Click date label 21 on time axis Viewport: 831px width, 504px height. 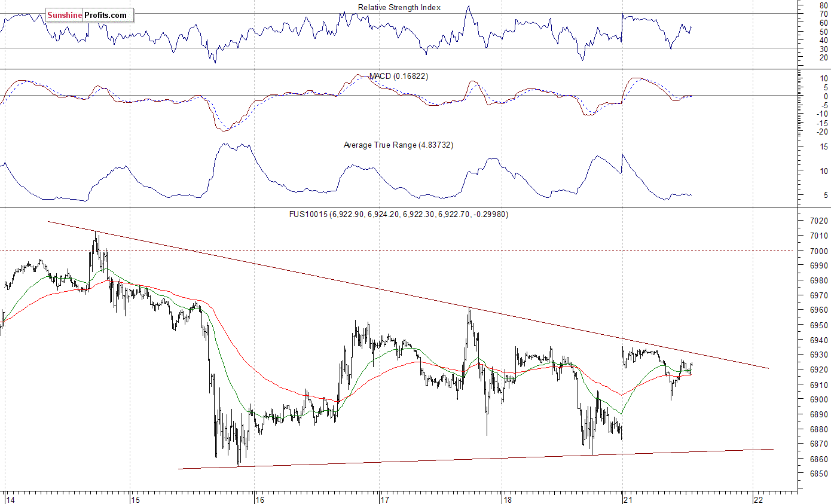[x=628, y=499]
